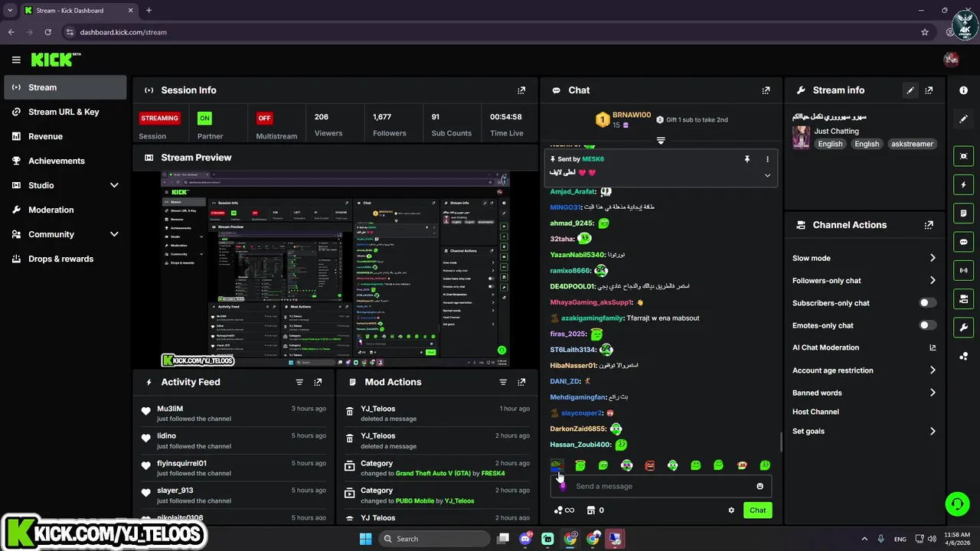Open the hamburger navigation menu
This screenshot has height=551, width=980.
16,60
